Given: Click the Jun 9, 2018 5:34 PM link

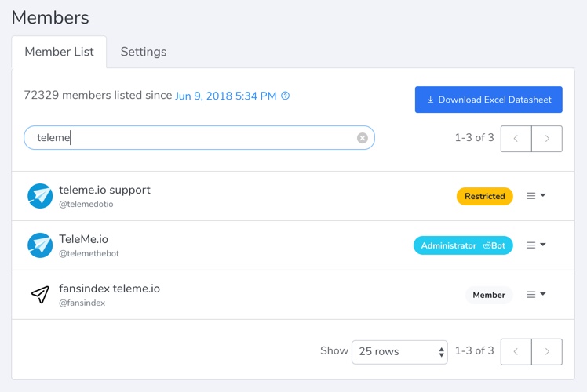Looking at the screenshot, I should point(226,96).
